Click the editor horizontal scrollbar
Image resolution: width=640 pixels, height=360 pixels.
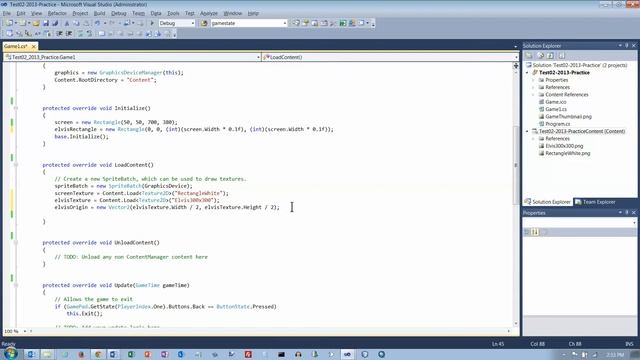click(x=269, y=331)
